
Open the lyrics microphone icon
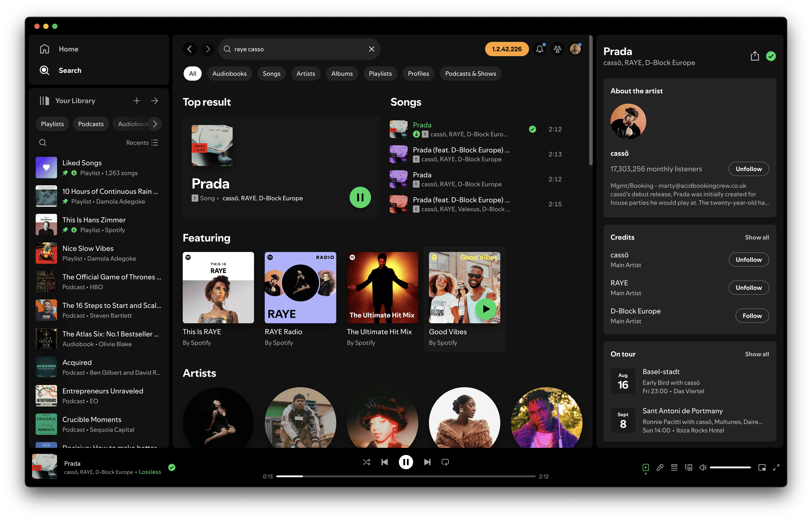pos(660,467)
